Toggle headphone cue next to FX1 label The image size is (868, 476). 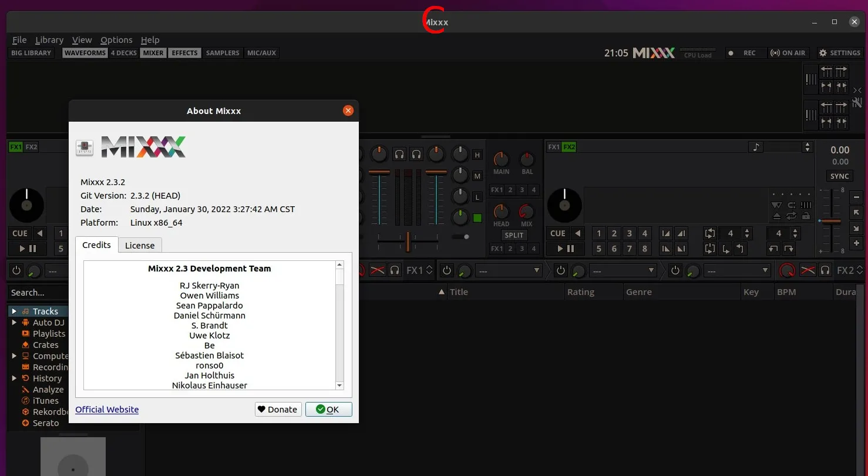click(x=395, y=270)
